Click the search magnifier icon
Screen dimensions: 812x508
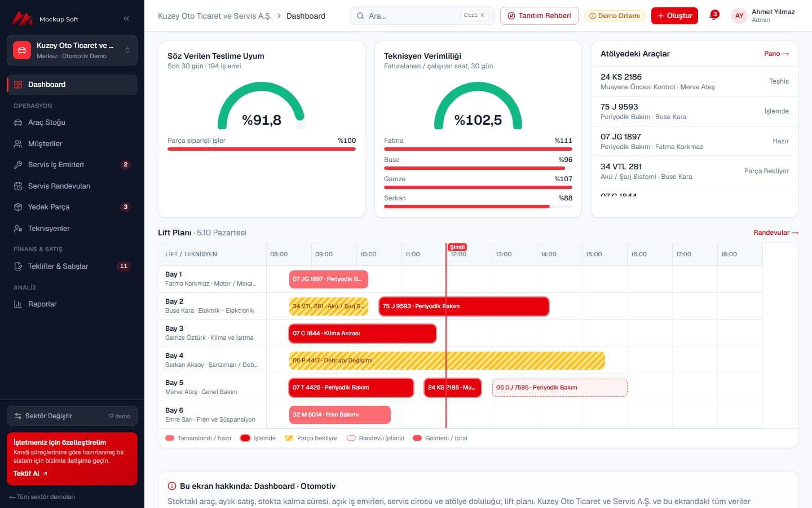tap(360, 16)
